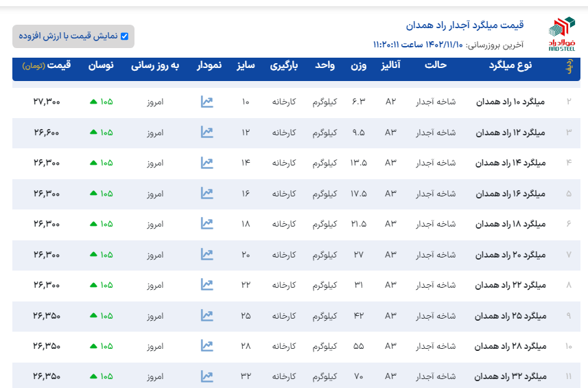
Task: Open chart icon for میلگرد ۲۰ راد همدان
Action: click(207, 254)
